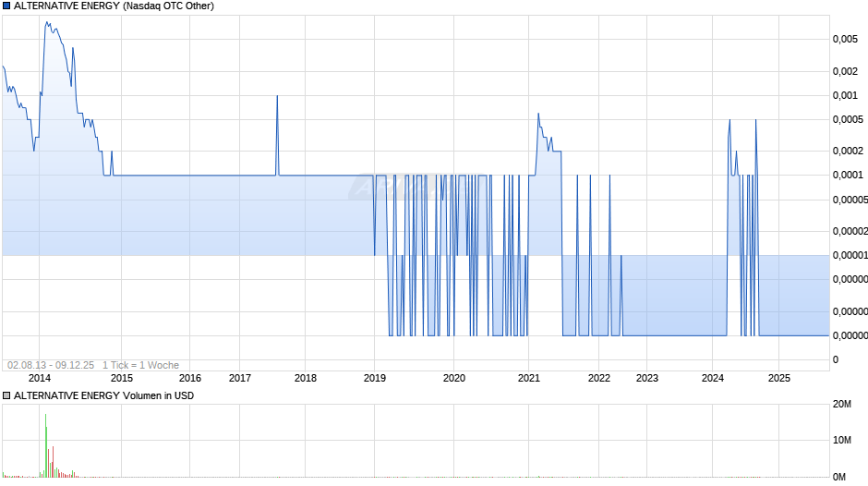Select the 2024 year label on the axis
This screenshot has height=486, width=868.
click(713, 378)
